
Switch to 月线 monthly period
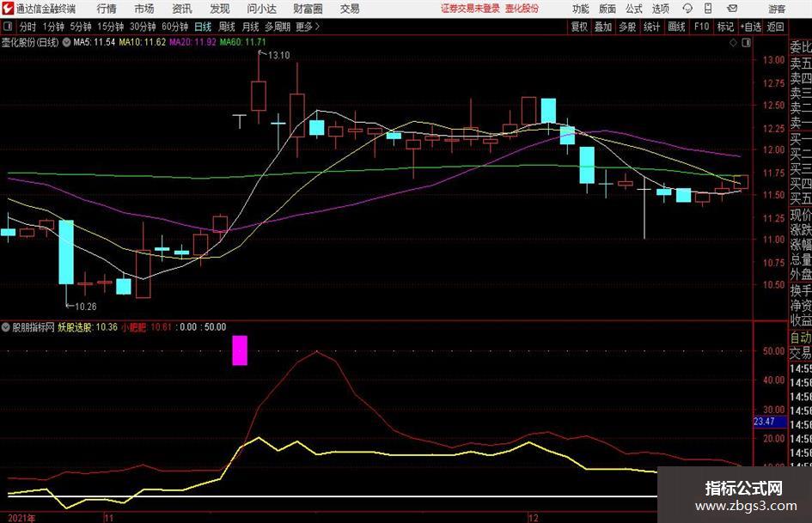(x=250, y=27)
